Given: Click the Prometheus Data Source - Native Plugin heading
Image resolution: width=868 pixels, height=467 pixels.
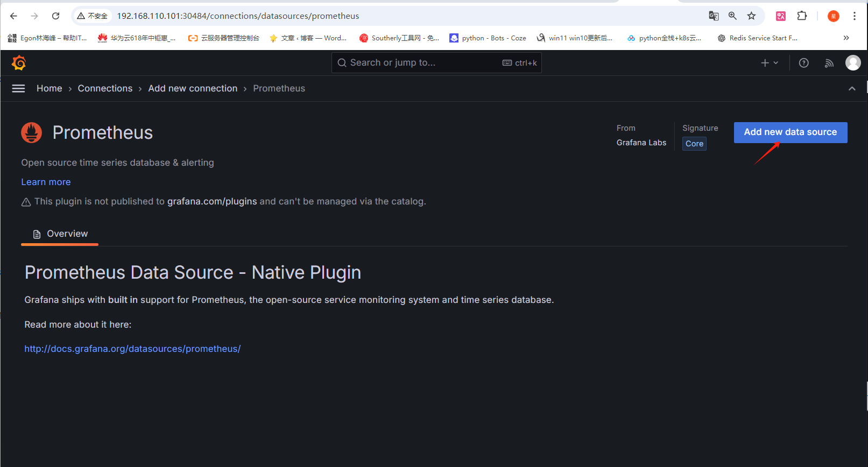Looking at the screenshot, I should pos(193,273).
